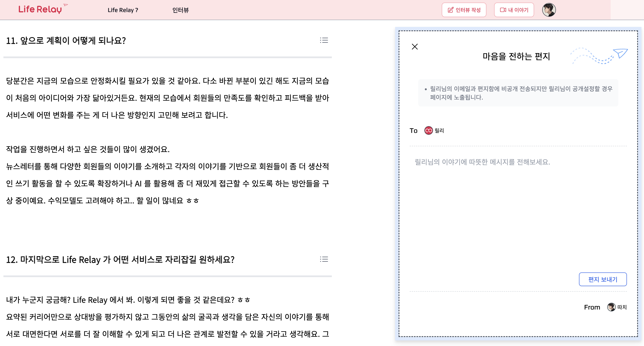This screenshot has height=346, width=644.
Task: Open the 내 이야기 button
Action: (514, 10)
